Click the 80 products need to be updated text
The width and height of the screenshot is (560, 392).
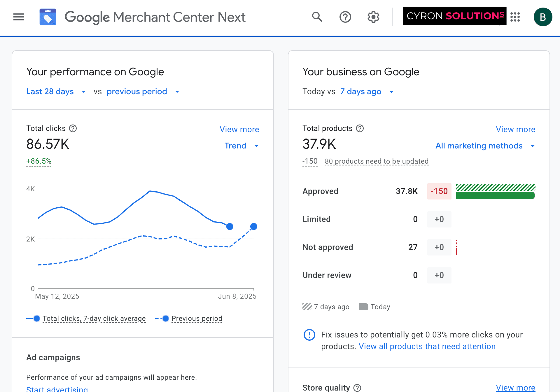click(x=376, y=161)
